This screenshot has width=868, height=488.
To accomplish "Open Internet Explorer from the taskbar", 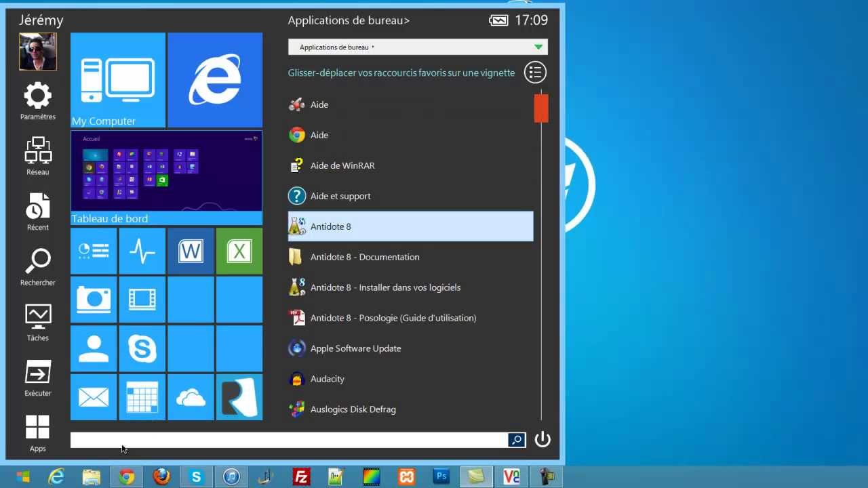I will tap(56, 477).
